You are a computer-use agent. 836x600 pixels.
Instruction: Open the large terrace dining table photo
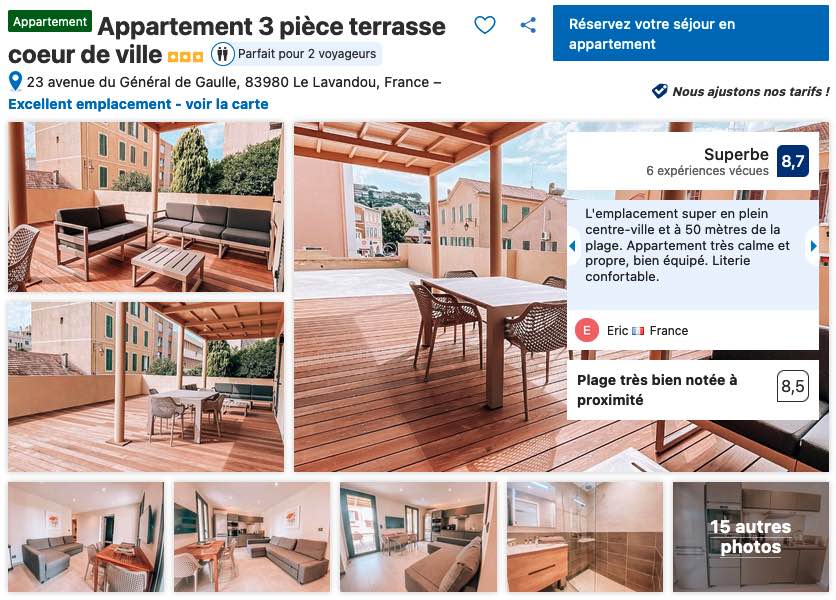pyautogui.click(x=429, y=297)
